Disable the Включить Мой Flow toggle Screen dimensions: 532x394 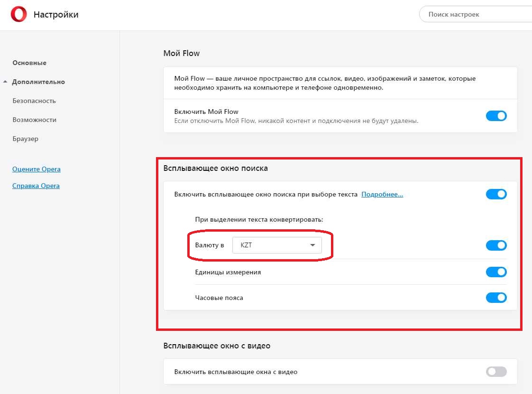click(496, 116)
